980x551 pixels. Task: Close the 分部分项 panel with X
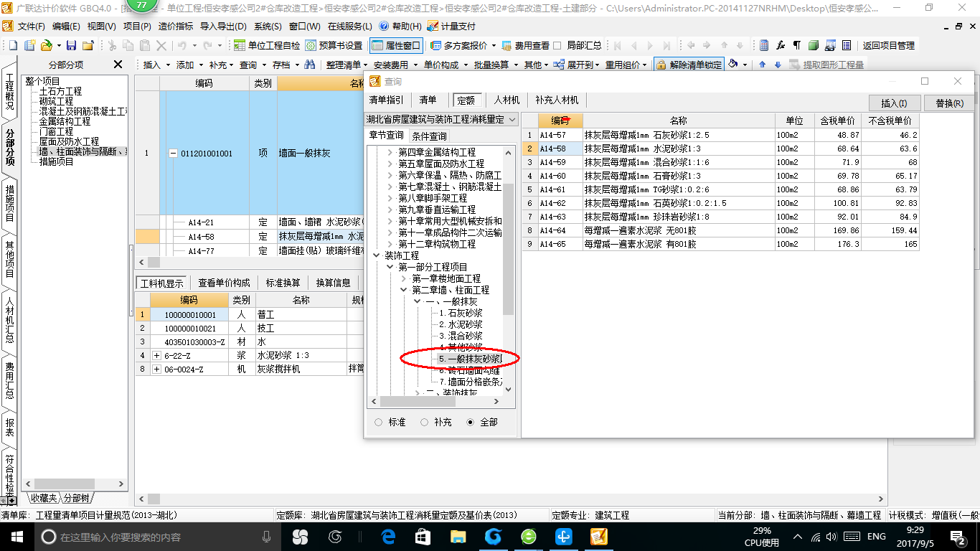point(118,65)
